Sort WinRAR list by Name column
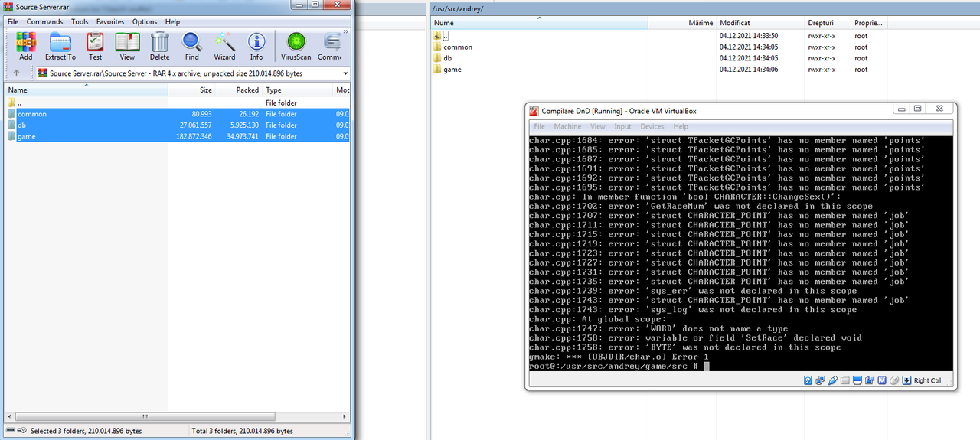The width and height of the screenshot is (980, 440). click(87, 90)
